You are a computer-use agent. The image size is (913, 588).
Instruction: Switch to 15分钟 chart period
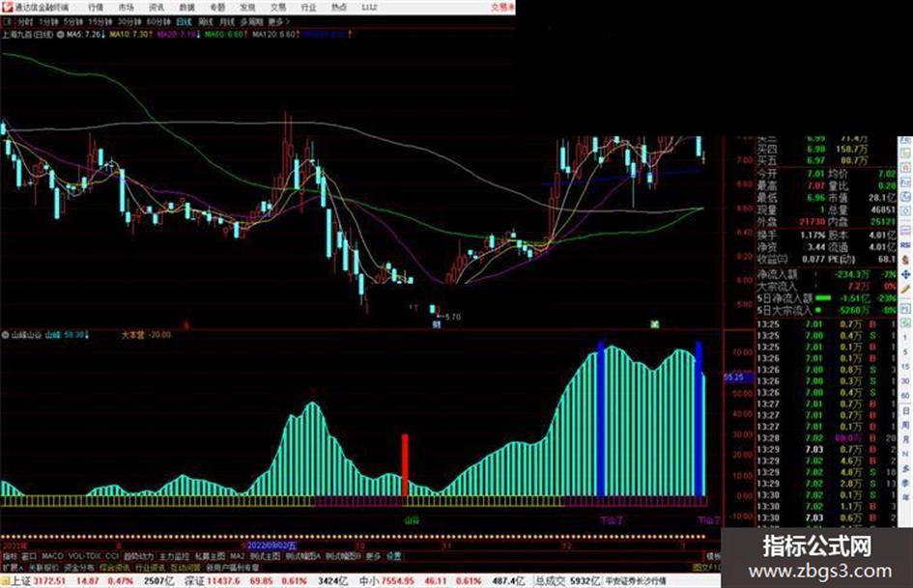pos(100,21)
